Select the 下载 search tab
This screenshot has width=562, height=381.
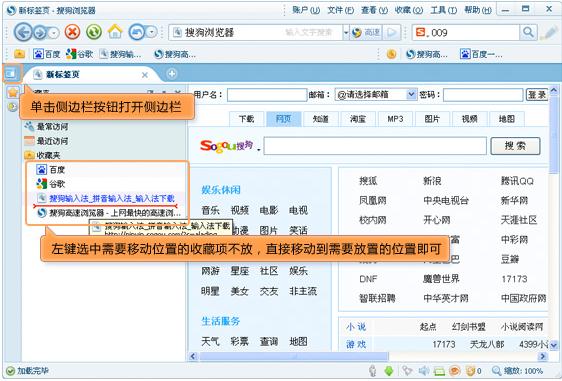click(247, 119)
